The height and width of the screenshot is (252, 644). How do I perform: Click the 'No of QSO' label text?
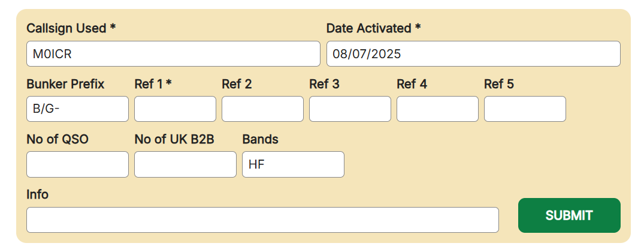[x=58, y=139]
